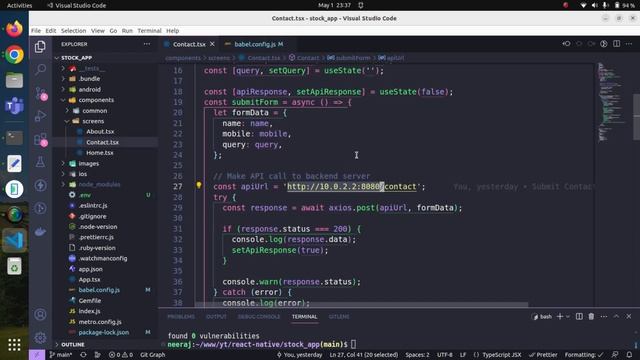Add a new terminal with plus icon
This screenshot has width=640, height=360.
[560, 316]
